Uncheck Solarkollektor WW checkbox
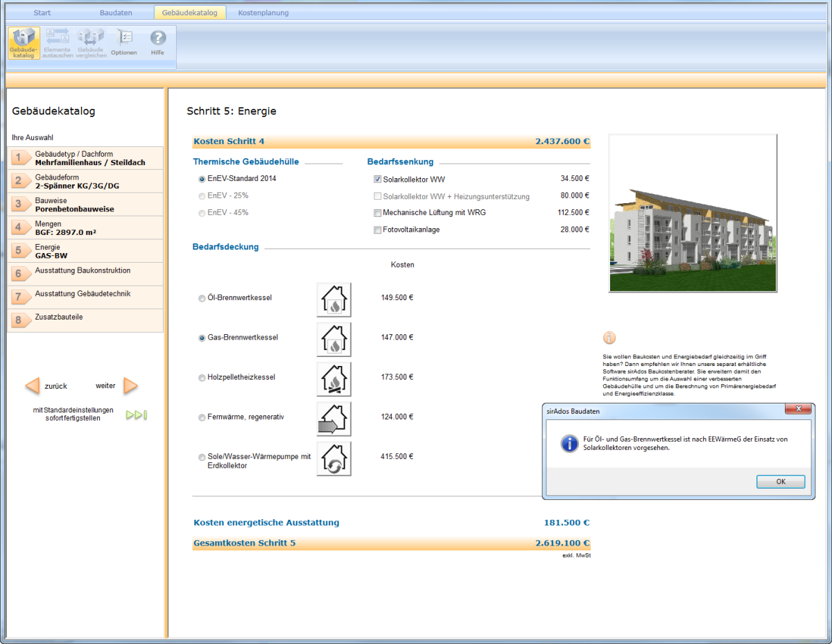This screenshot has height=644, width=832. point(378,179)
